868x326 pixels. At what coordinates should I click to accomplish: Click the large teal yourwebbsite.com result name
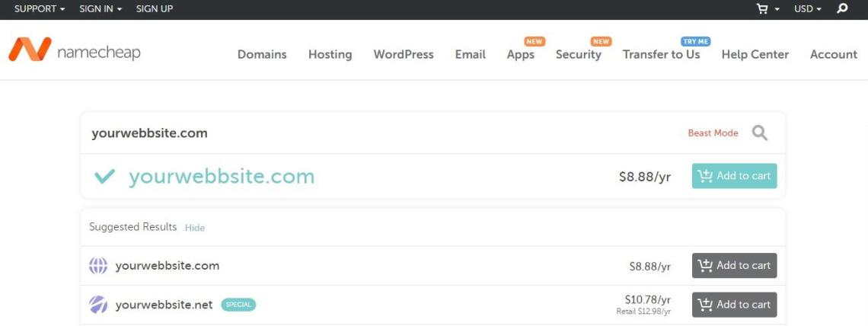click(x=222, y=177)
